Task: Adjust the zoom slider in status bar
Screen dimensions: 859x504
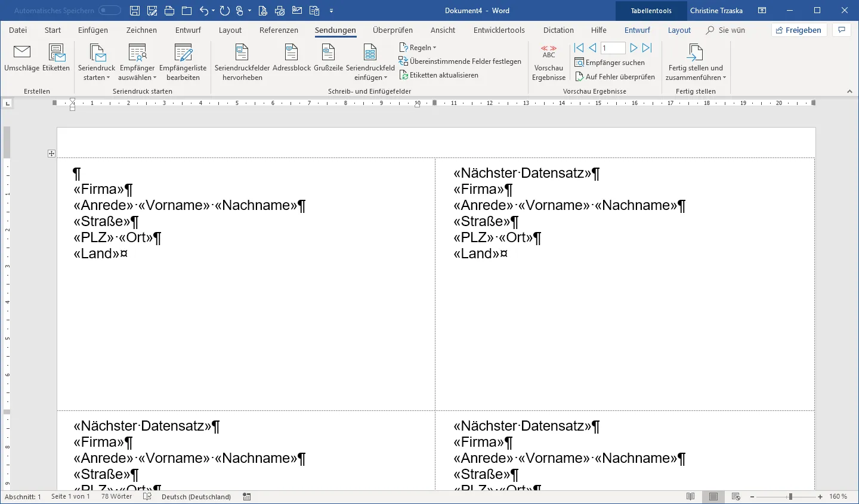Action: [x=790, y=497]
